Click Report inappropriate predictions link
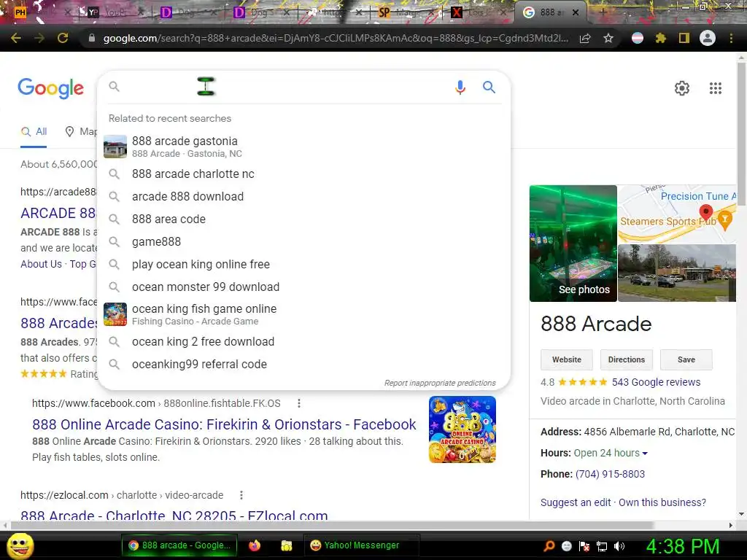This screenshot has width=747, height=560. pyautogui.click(x=440, y=383)
